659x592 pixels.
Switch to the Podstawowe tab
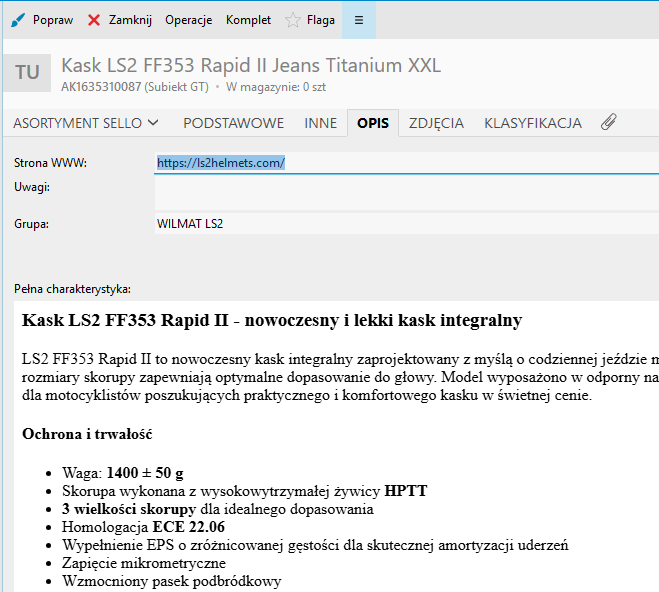(x=234, y=123)
